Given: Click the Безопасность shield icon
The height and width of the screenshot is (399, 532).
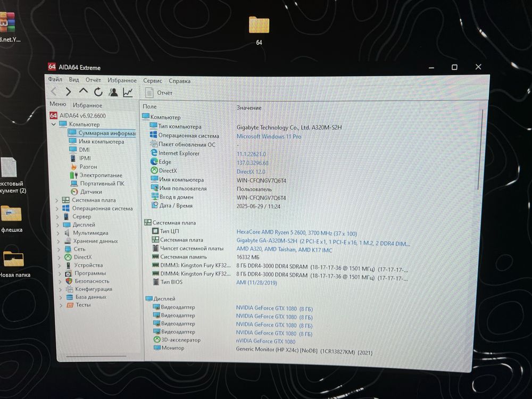Looking at the screenshot, I should tap(69, 281).
